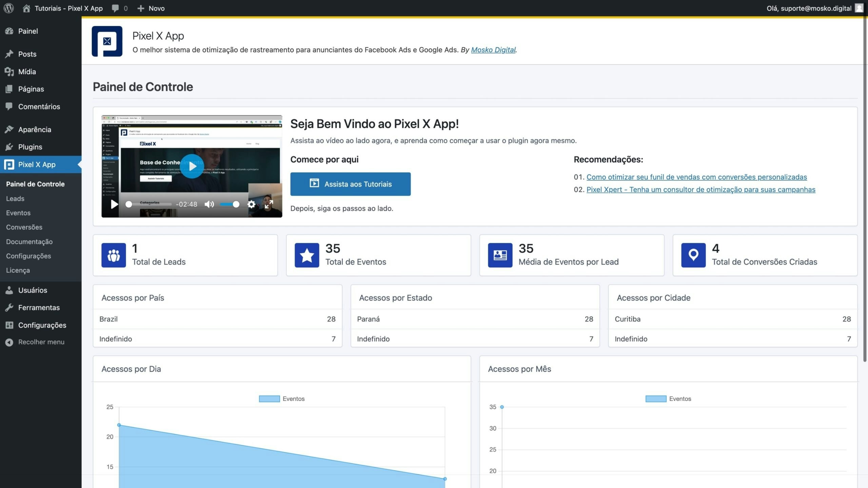Viewport: 868px width, 488px height.
Task: Open the Mosko Digital link
Action: pos(493,50)
